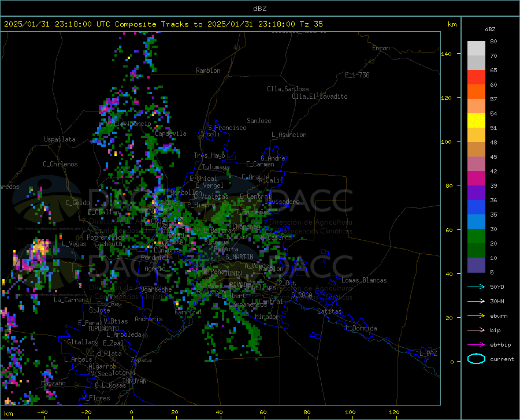Click the white 30HM arrow in legend
Screen dimensions: 520x420
click(x=476, y=302)
